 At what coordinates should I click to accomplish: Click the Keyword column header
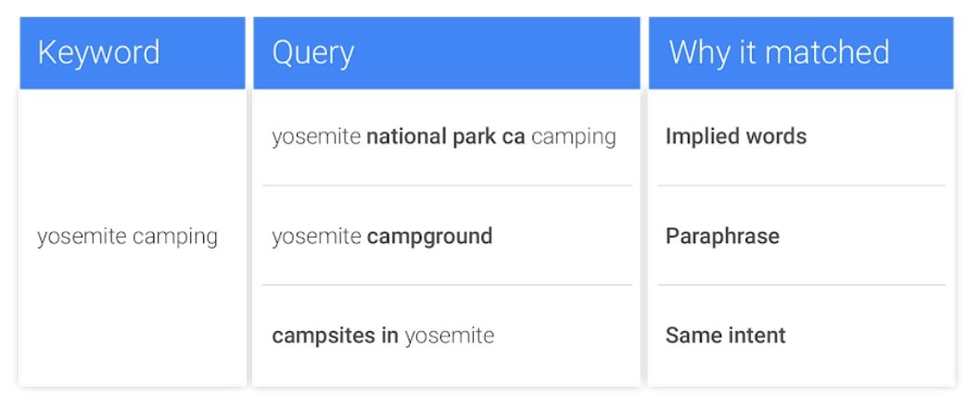[98, 52]
